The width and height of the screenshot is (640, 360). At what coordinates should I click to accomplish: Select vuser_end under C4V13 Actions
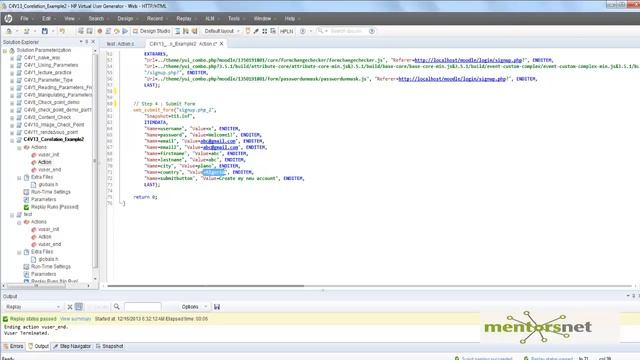point(49,169)
